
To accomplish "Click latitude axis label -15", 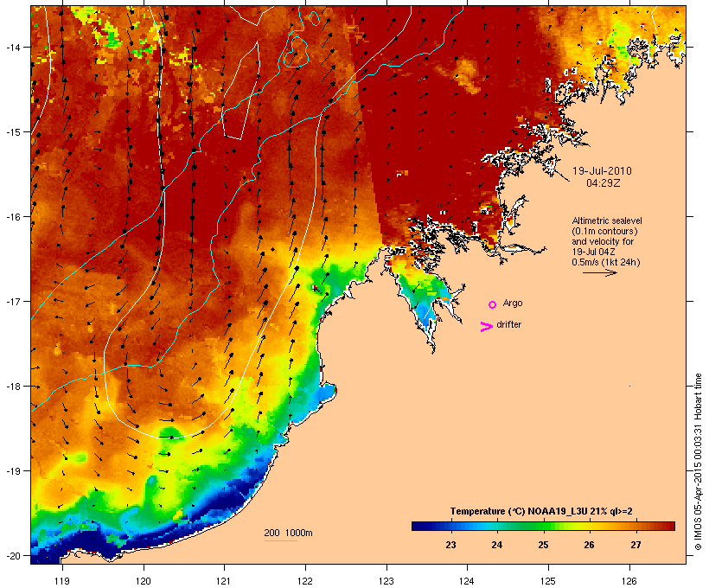I will tap(13, 132).
